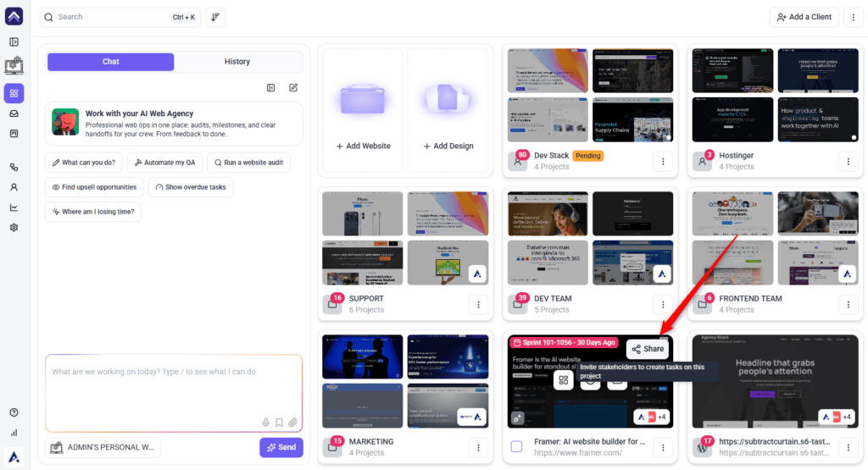868x470 pixels.
Task: Select the 'What can you do?' suggestion
Action: pos(84,163)
